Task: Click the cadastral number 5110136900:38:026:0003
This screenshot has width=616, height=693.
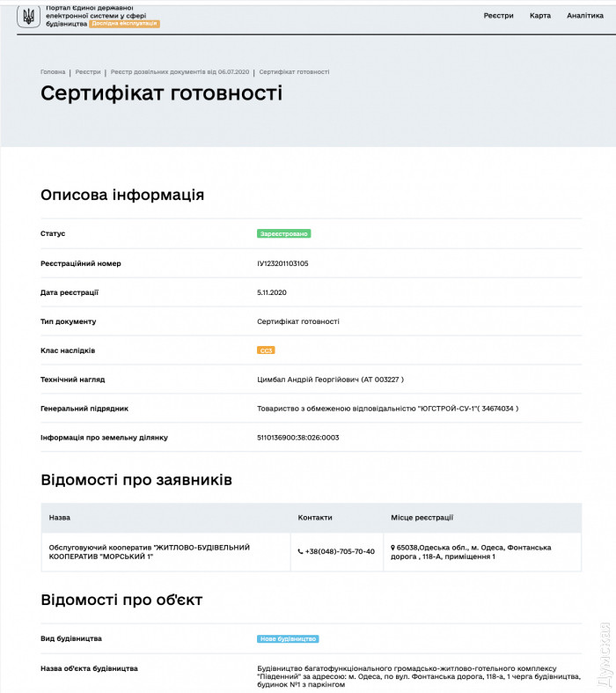Action: [x=297, y=438]
